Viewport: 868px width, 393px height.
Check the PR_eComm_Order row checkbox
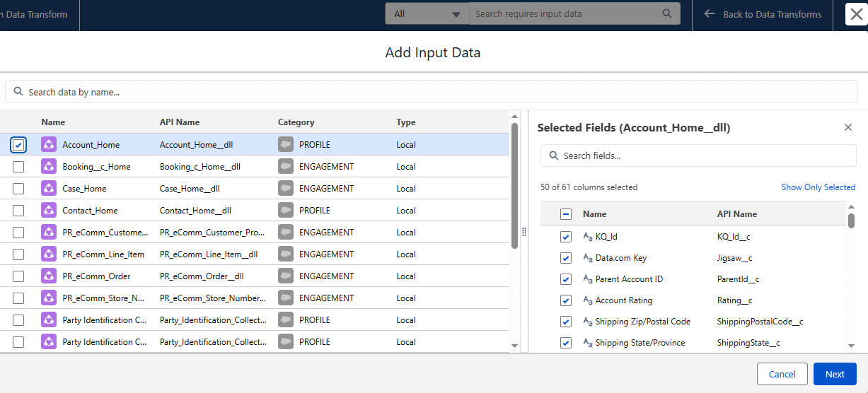(18, 276)
